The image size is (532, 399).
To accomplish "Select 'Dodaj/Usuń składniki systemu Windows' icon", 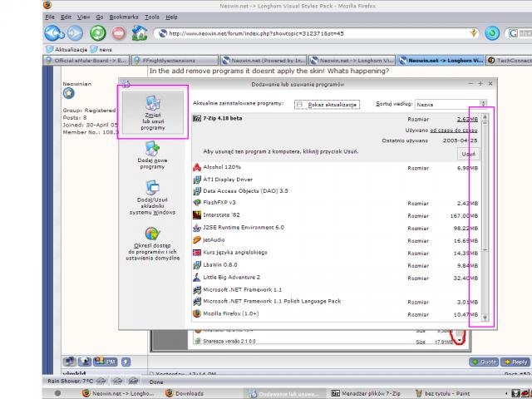I will point(152,198).
